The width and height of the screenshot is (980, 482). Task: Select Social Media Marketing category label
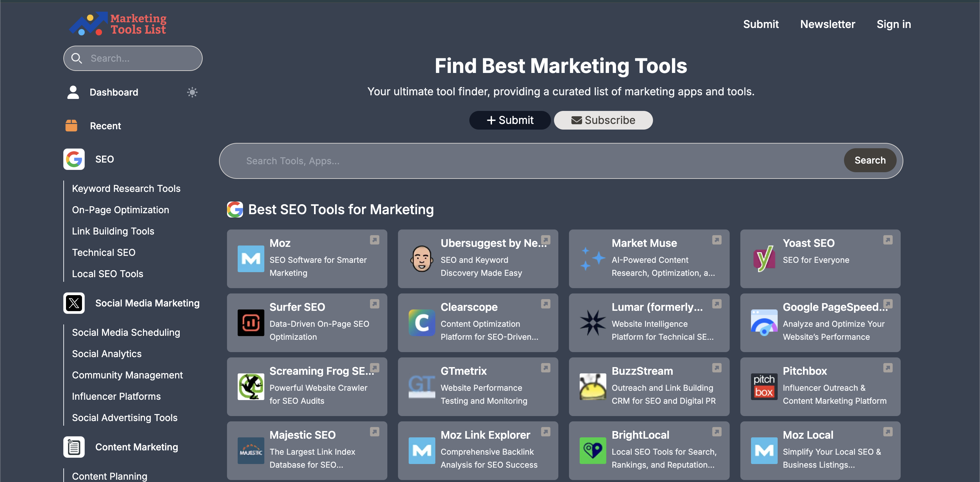click(x=147, y=303)
